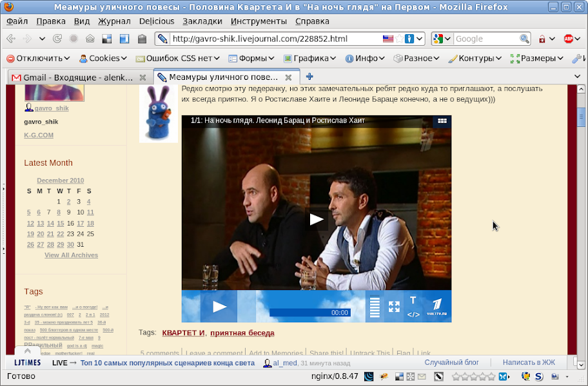Open the Delicious menu
588x386 pixels.
tap(157, 21)
